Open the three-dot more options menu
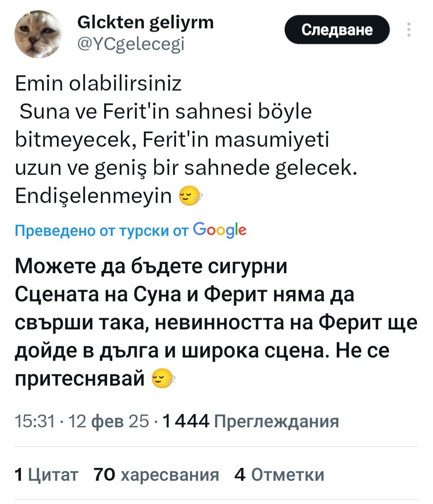Image resolution: width=433 pixels, height=504 pixels. coord(409,30)
